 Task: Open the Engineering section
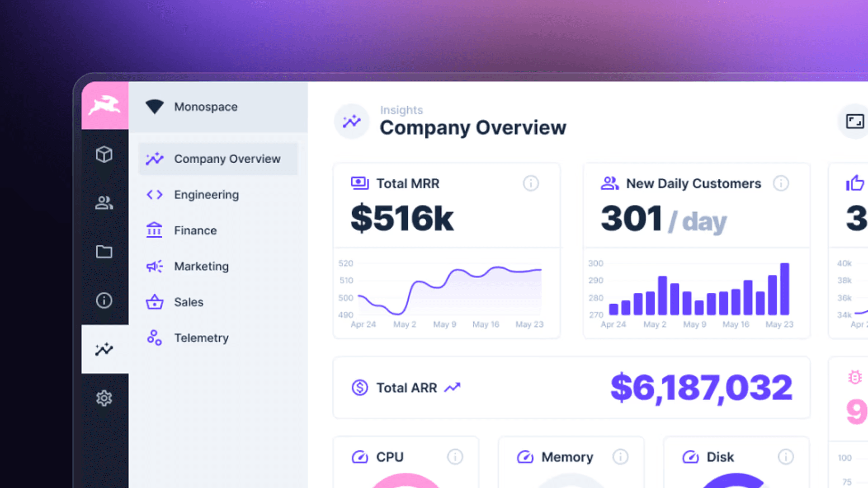pyautogui.click(x=218, y=195)
